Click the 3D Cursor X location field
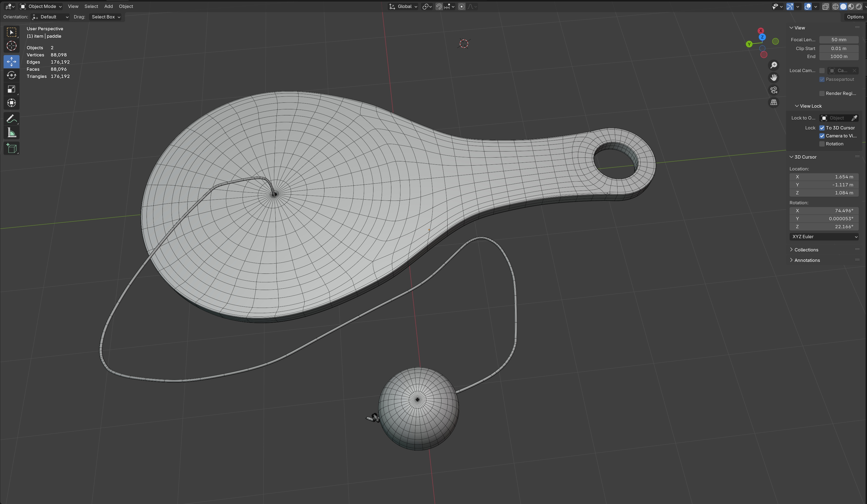The width and height of the screenshot is (867, 504). click(824, 177)
